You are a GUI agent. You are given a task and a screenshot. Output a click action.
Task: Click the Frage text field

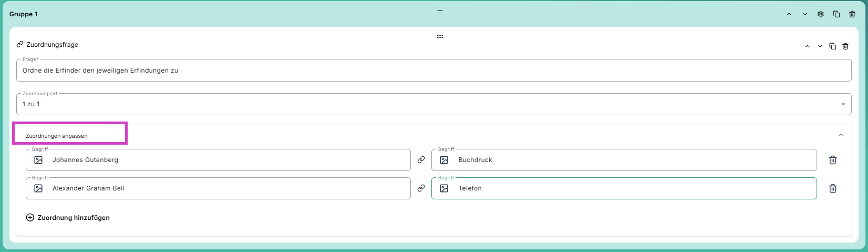click(433, 70)
